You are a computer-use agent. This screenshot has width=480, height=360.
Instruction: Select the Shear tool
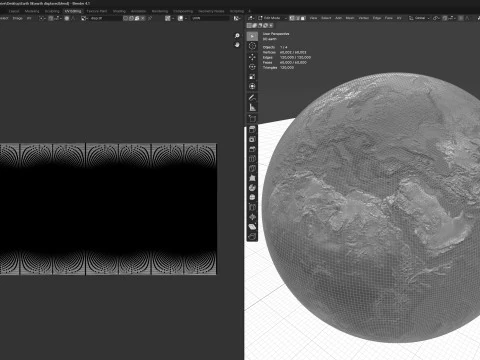pos(252,227)
